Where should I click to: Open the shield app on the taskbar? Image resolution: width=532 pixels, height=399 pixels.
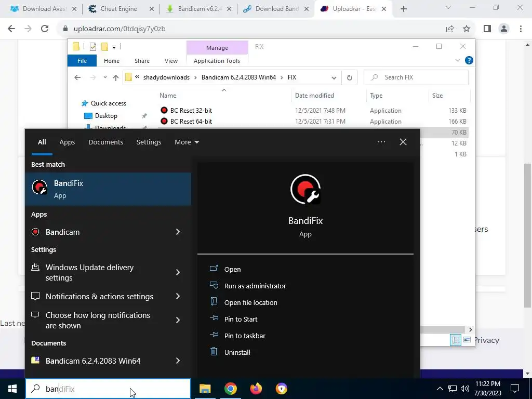click(281, 389)
